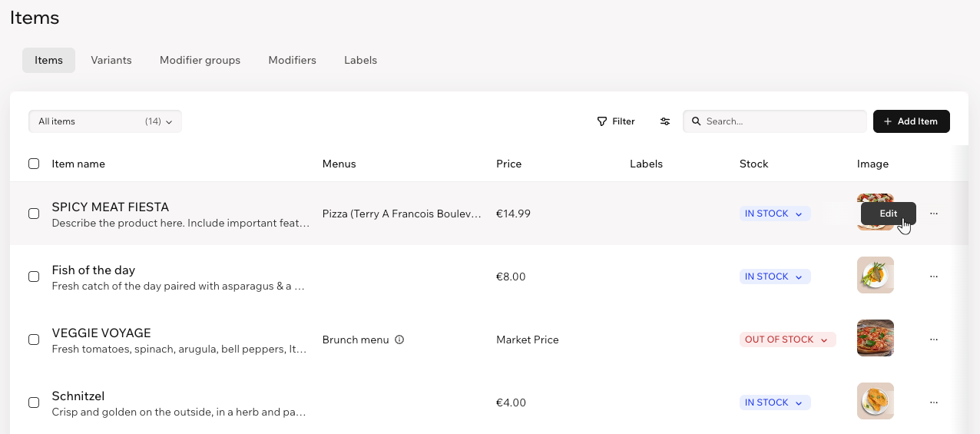
Task: Switch to the Variants tab
Action: coord(111,60)
